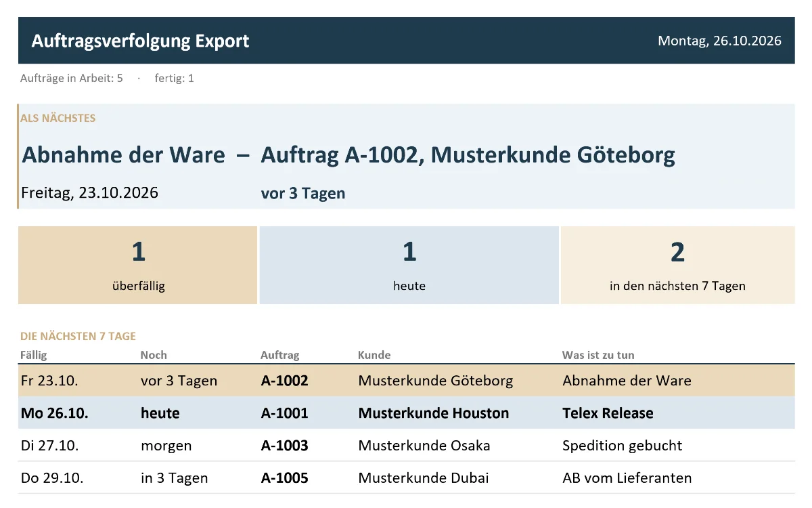Select the date 'Freitag, 23.10.2026'
The width and height of the screenshot is (812, 508).
[x=89, y=193]
